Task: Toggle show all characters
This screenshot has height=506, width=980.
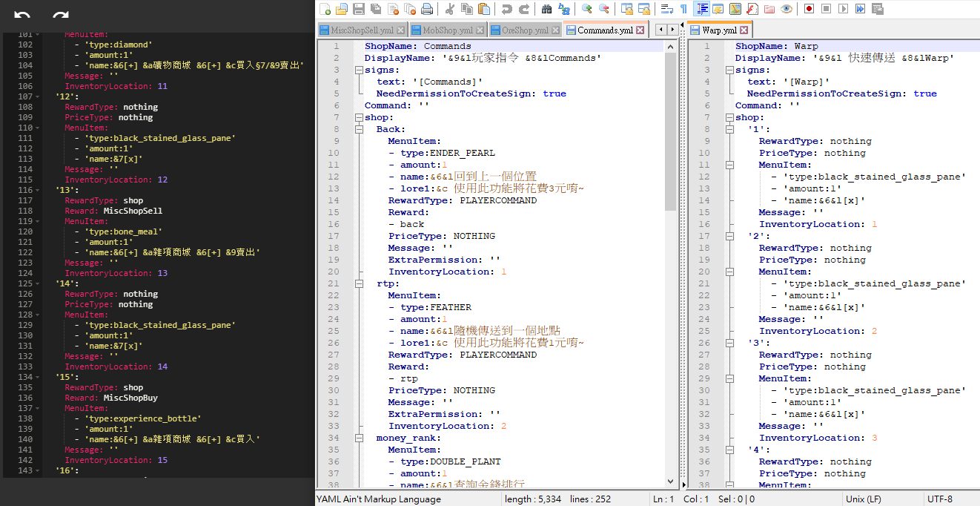Action: click(x=683, y=9)
